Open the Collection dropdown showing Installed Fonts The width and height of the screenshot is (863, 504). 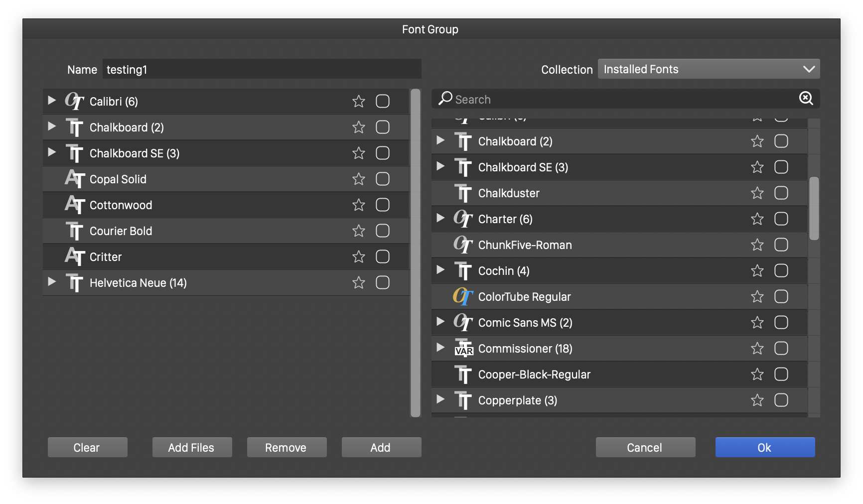709,69
